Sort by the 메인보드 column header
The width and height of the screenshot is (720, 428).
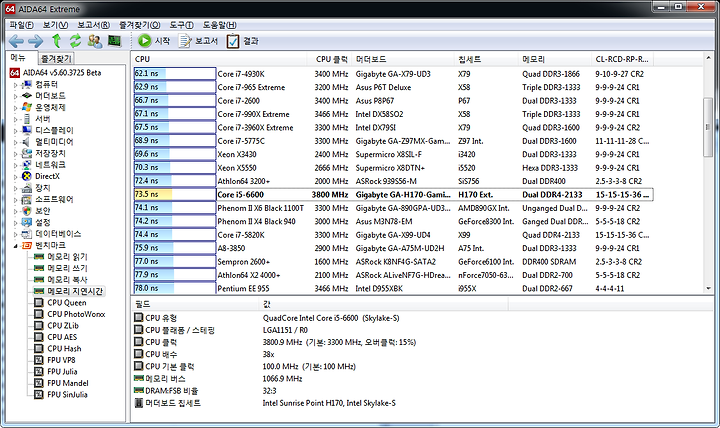point(403,59)
